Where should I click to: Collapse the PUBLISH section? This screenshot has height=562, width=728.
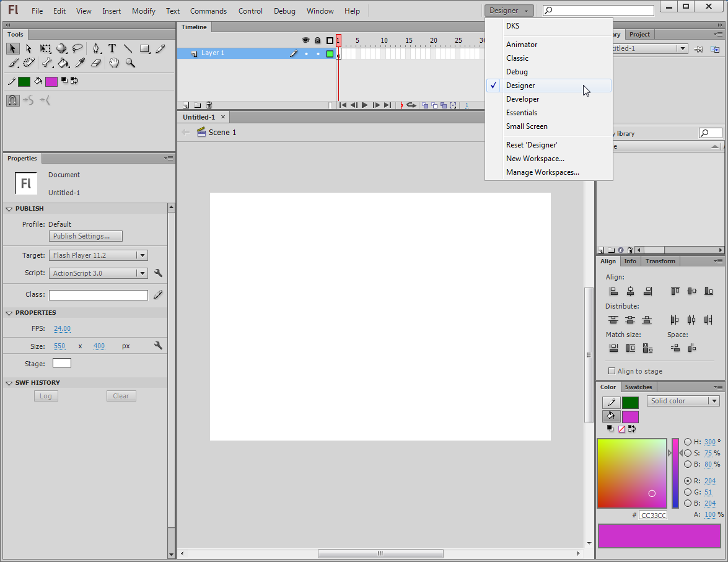[9, 209]
